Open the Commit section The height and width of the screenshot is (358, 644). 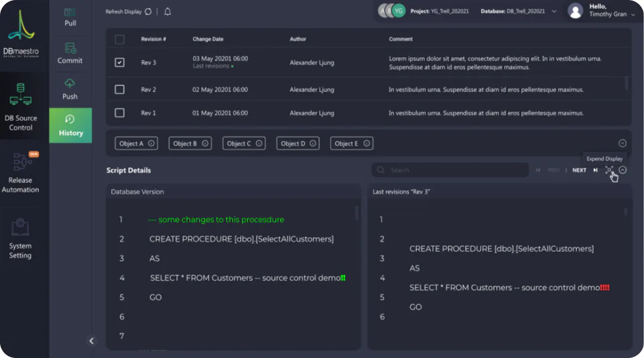pyautogui.click(x=70, y=54)
